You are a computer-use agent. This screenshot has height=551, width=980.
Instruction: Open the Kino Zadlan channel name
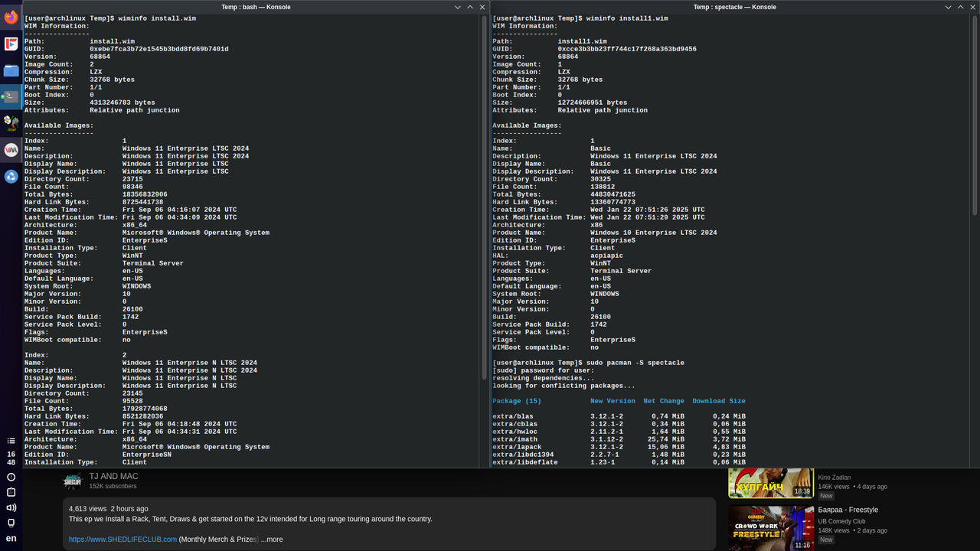pos(835,478)
